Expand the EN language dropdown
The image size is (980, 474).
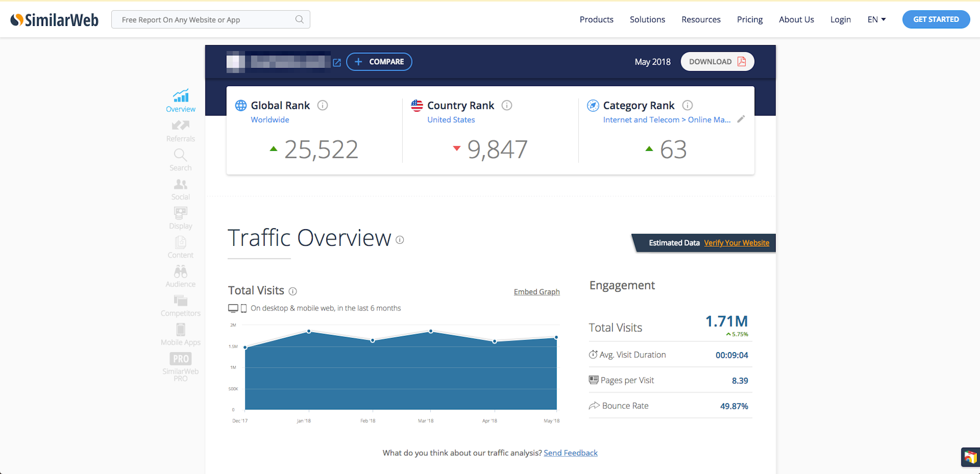[x=876, y=20]
